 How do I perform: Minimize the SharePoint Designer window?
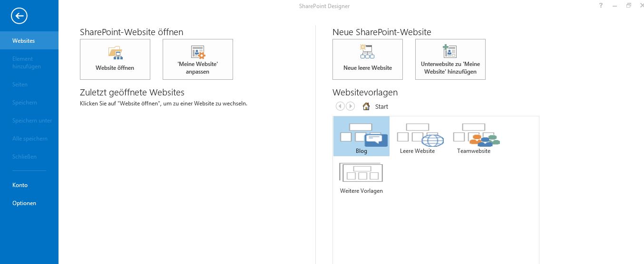click(615, 5)
